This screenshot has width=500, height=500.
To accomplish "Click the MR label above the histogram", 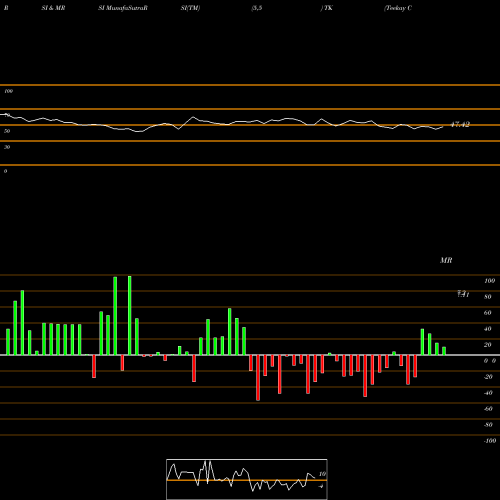I will point(446,260).
